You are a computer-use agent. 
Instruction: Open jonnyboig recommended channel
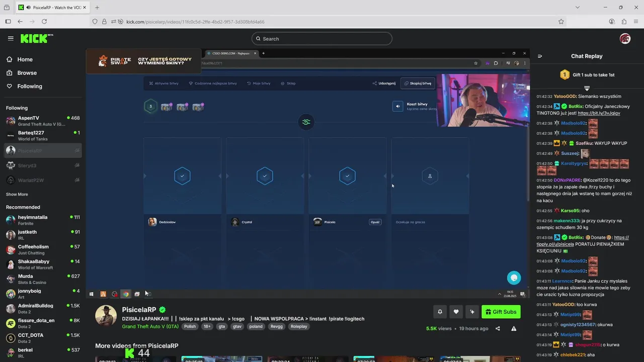pyautogui.click(x=43, y=294)
